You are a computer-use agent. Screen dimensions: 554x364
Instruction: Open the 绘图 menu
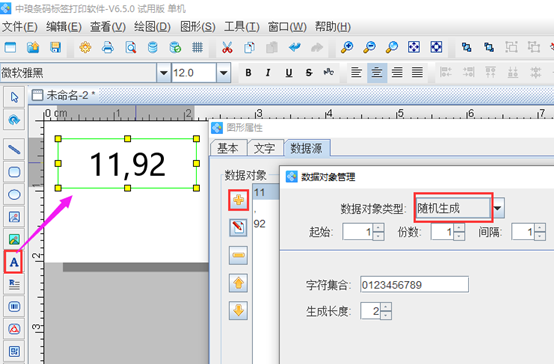coord(152,27)
